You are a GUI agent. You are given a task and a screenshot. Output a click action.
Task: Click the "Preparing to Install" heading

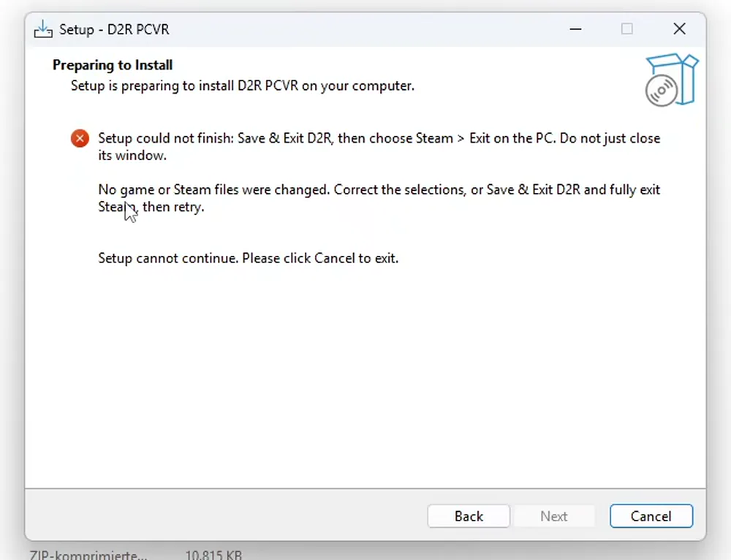click(x=113, y=65)
